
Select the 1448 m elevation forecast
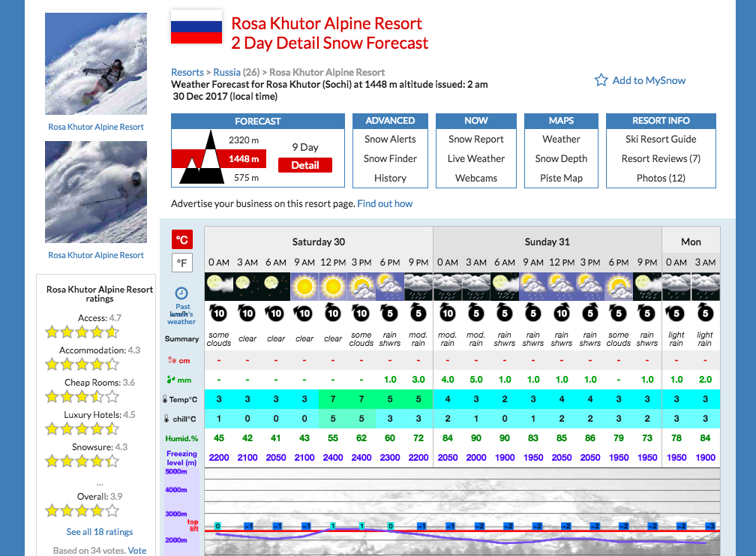point(244,158)
